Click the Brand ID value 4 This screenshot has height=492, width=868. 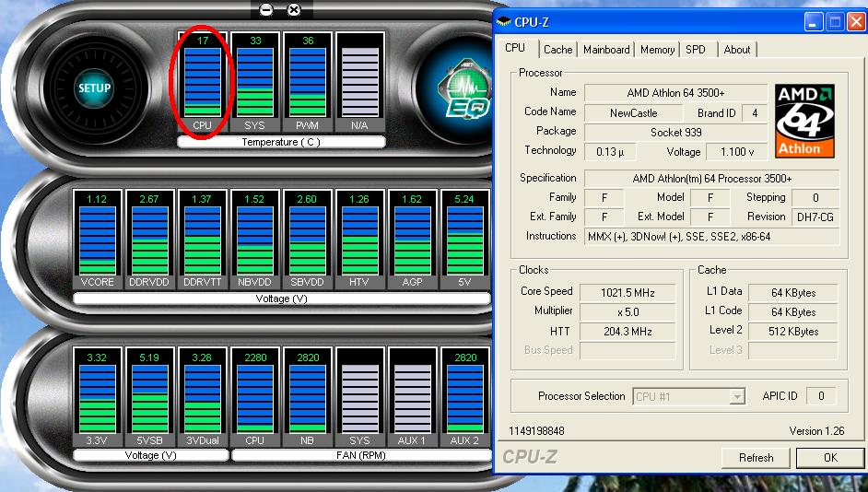tap(755, 113)
